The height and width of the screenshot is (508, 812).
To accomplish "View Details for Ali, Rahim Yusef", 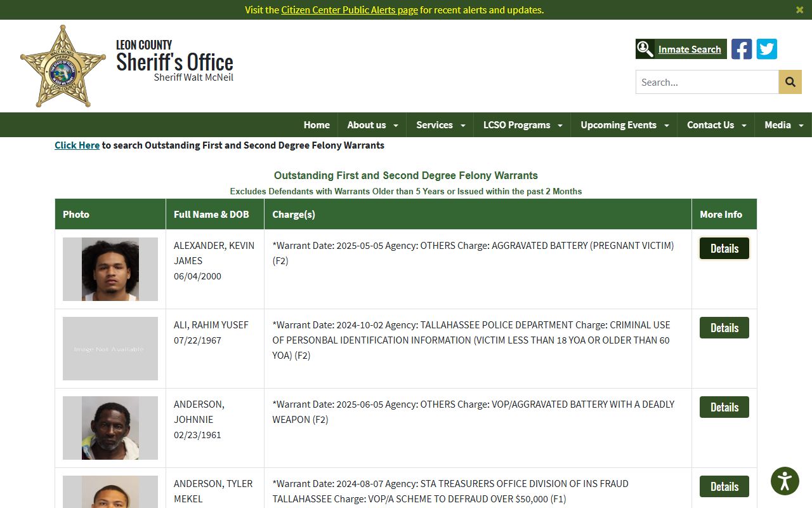I will pos(724,328).
